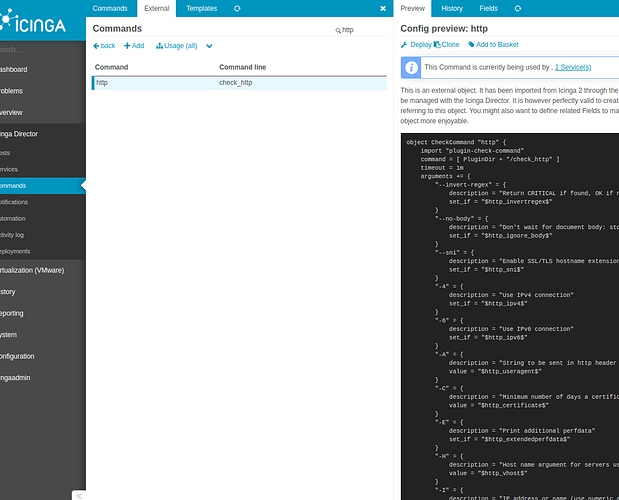Refresh the Preview pane via circular icon
Screen dimensions: 619x500
point(518,8)
